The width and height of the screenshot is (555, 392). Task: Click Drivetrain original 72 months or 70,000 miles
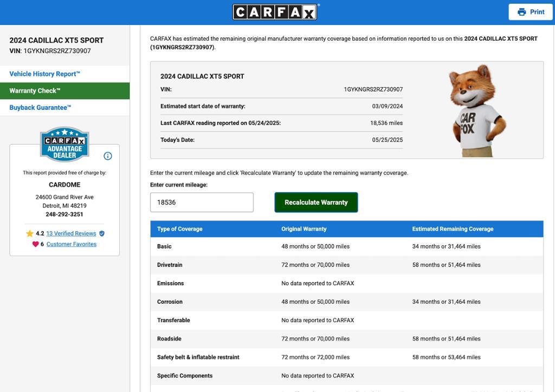[x=315, y=265]
